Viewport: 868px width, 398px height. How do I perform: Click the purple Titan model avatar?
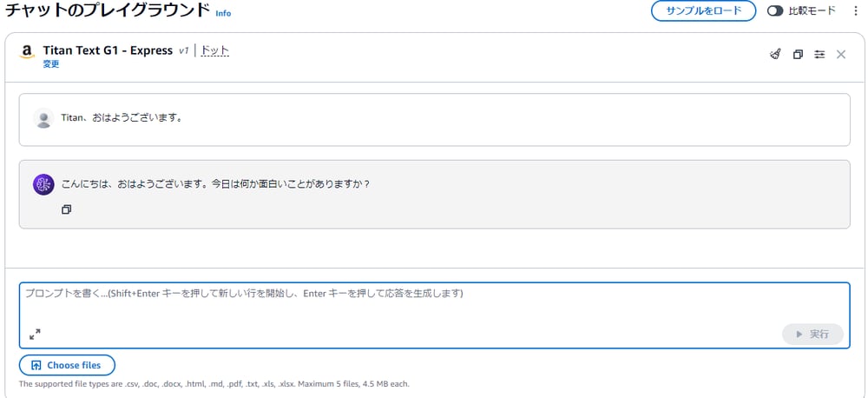pos(43,184)
